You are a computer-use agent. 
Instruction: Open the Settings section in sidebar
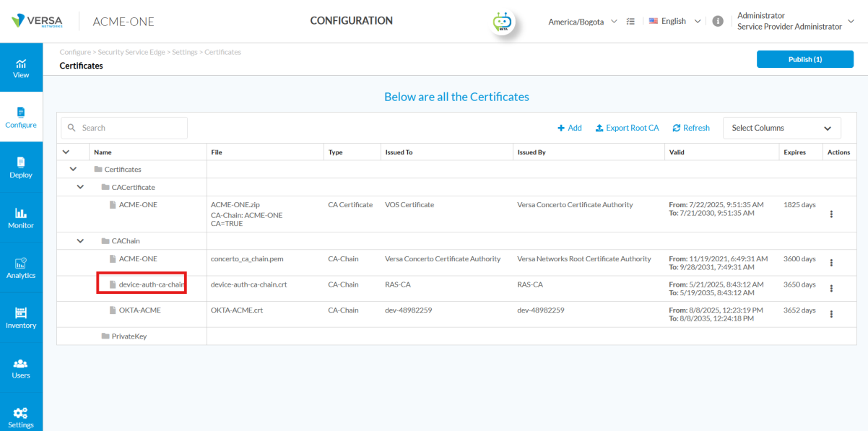pos(21,417)
